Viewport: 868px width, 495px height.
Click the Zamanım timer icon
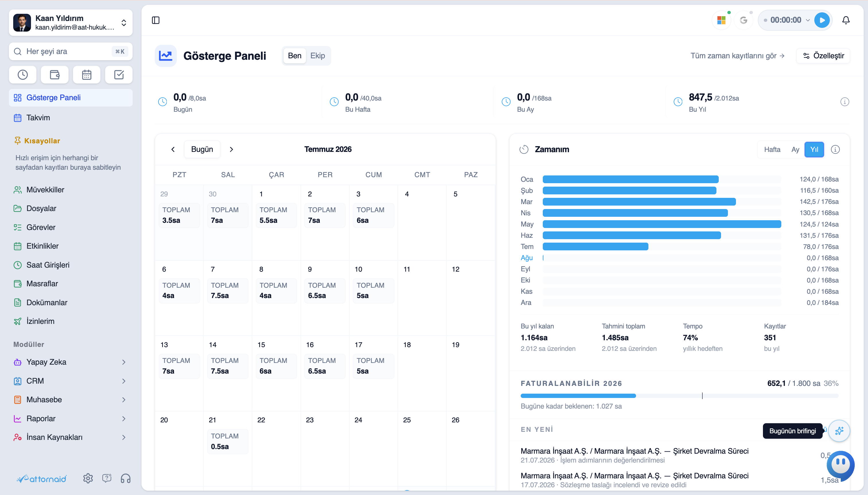point(524,149)
